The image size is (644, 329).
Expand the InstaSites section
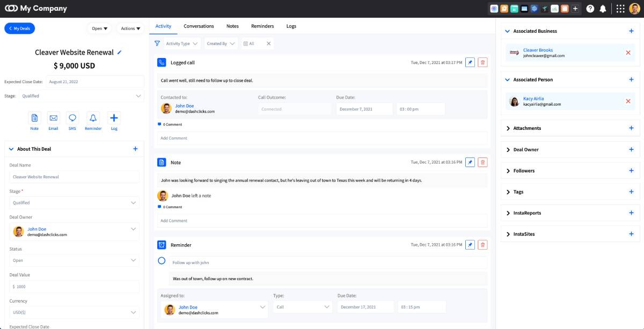508,234
